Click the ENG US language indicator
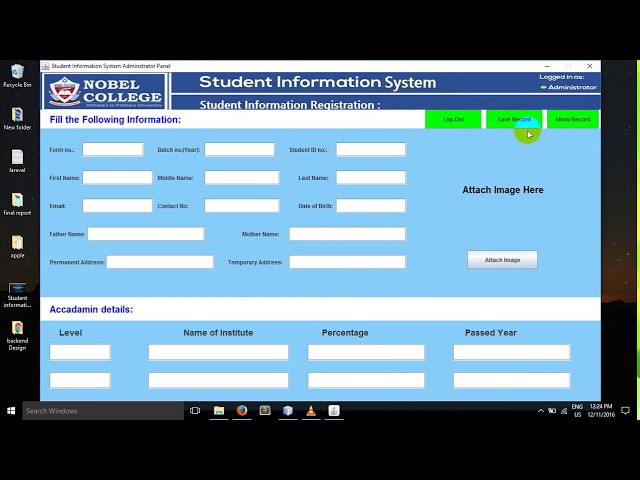 pyautogui.click(x=577, y=411)
